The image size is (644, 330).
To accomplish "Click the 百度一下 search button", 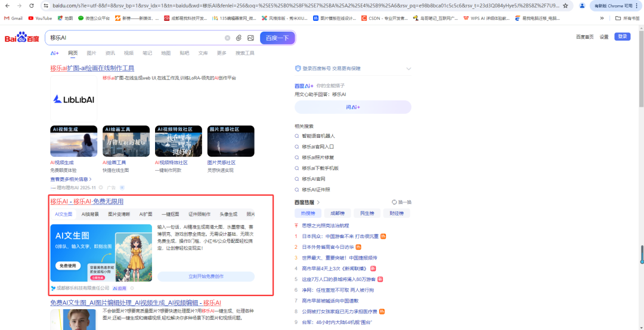I will 277,38.
